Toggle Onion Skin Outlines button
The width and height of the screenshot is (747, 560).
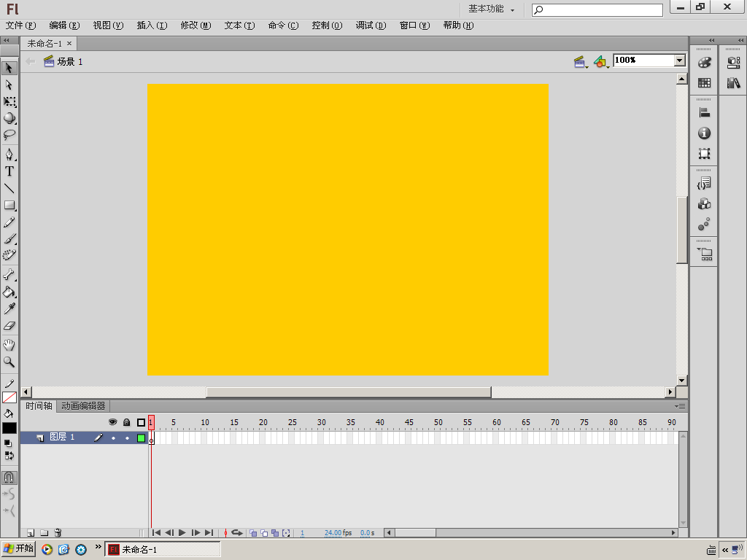click(264, 533)
